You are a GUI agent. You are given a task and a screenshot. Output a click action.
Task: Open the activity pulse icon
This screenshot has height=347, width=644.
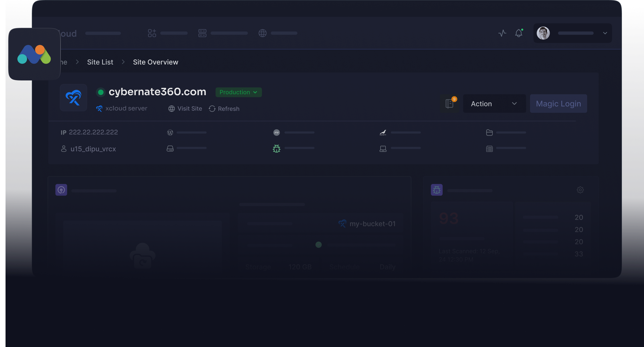[502, 33]
